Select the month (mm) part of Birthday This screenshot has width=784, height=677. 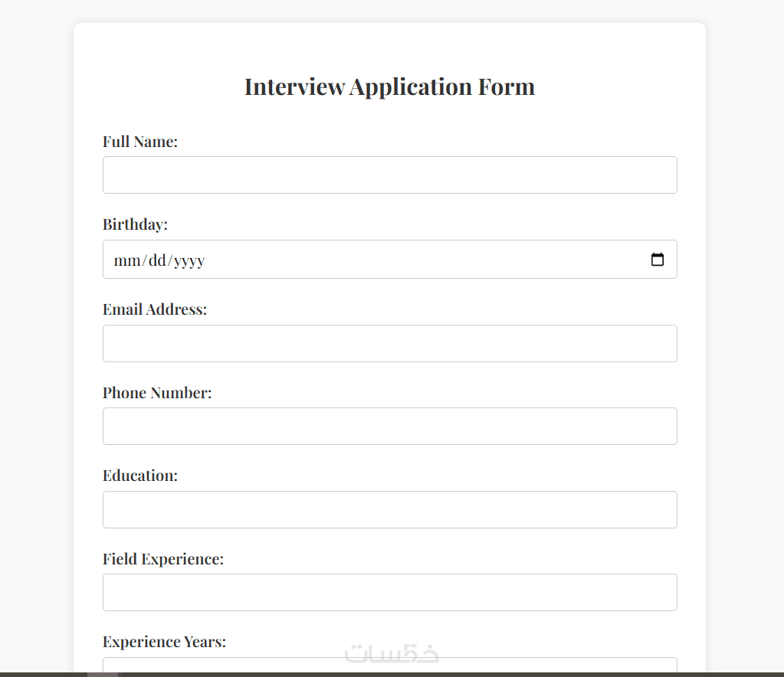[127, 260]
